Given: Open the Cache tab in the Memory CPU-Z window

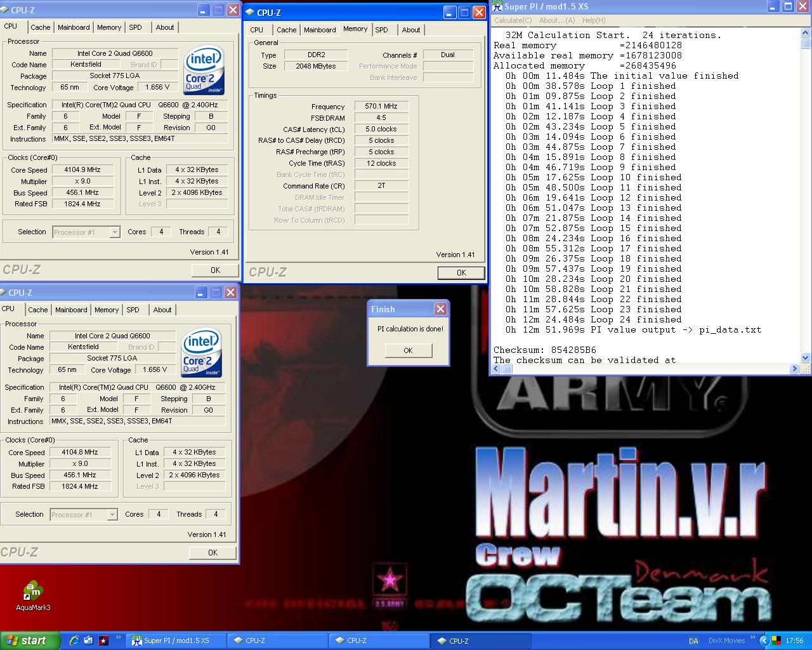Looking at the screenshot, I should tap(287, 30).
